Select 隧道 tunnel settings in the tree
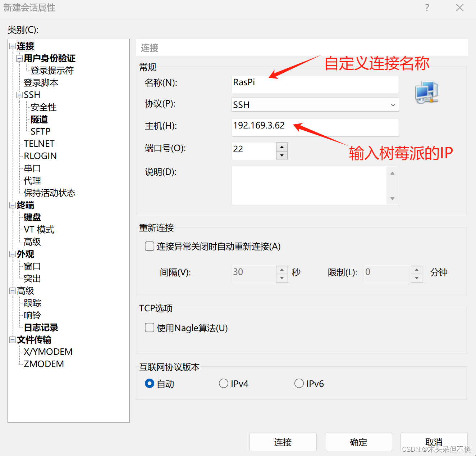 click(x=38, y=119)
